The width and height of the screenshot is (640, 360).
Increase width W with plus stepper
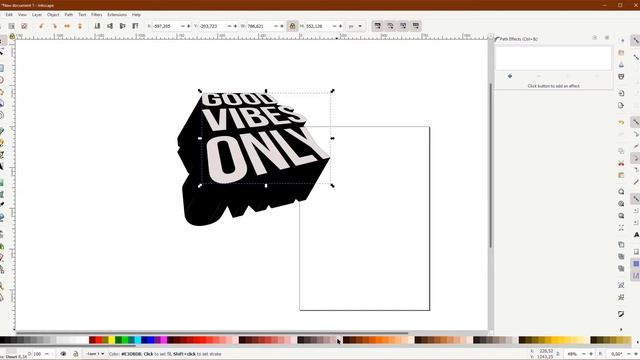pos(282,26)
